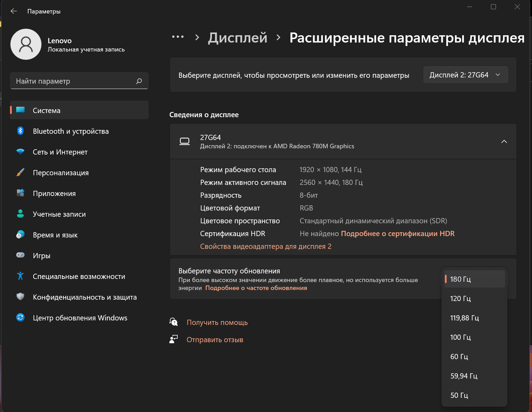Click the gaming controller icon

[x=20, y=255]
